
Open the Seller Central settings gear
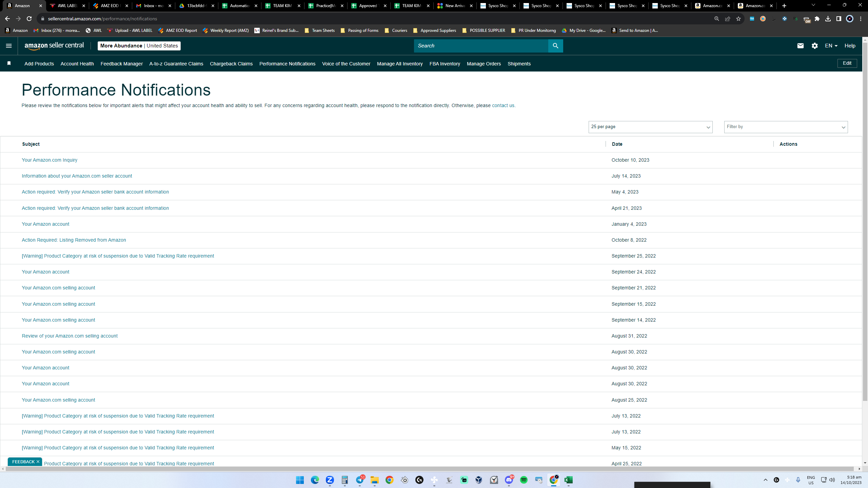point(815,46)
